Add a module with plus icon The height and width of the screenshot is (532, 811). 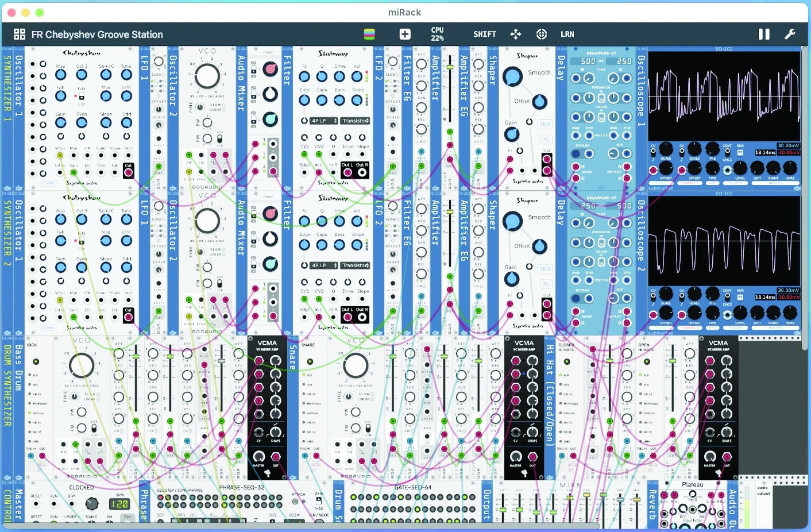point(405,34)
